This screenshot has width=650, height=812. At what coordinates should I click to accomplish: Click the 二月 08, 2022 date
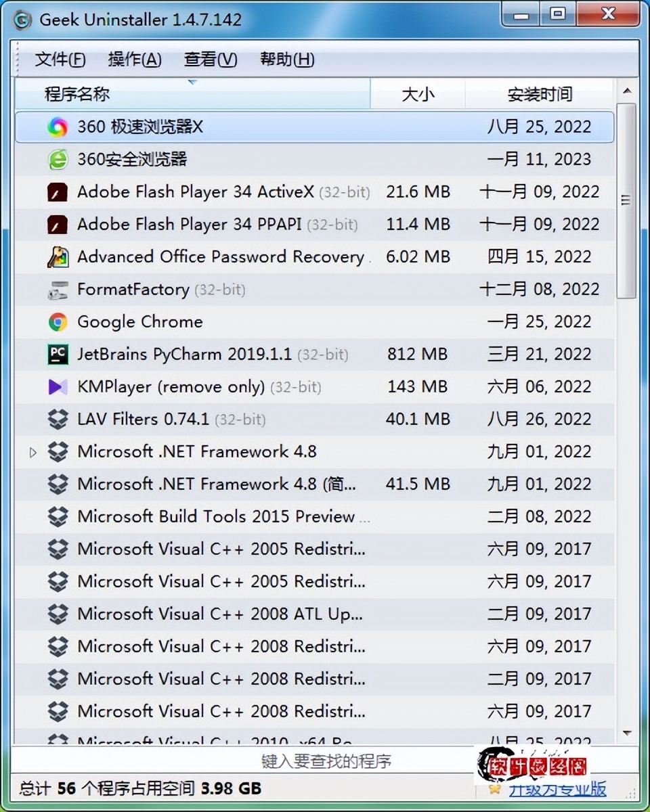pos(540,517)
